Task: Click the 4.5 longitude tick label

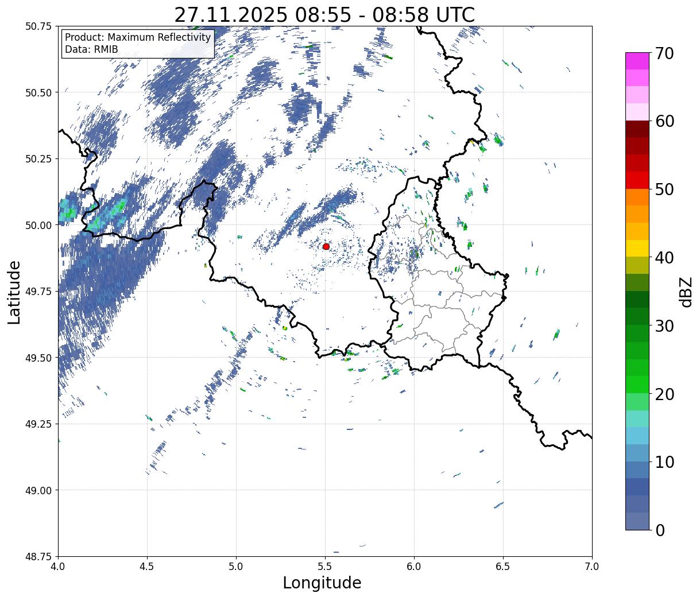Action: [x=147, y=567]
